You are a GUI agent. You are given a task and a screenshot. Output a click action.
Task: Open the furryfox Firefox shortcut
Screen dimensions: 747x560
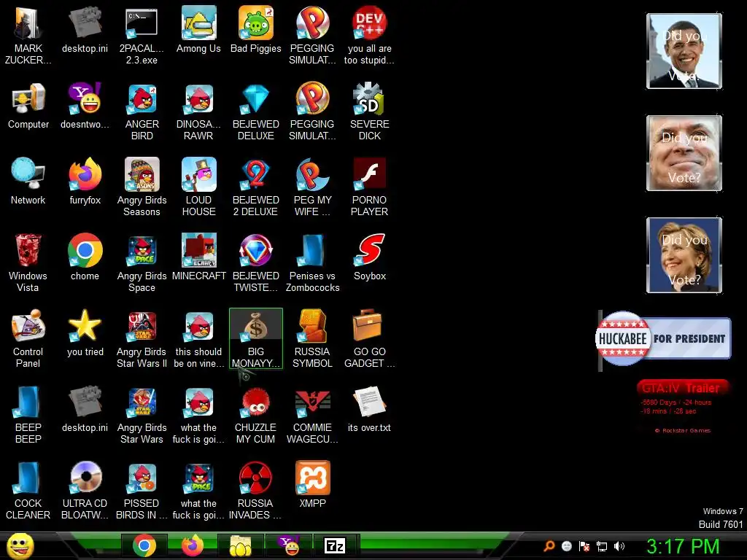pos(85,182)
